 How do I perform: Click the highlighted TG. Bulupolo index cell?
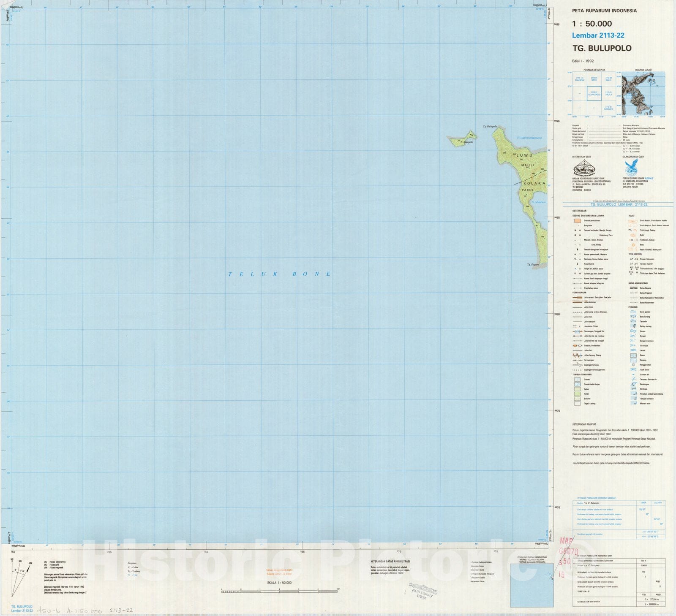coord(594,93)
